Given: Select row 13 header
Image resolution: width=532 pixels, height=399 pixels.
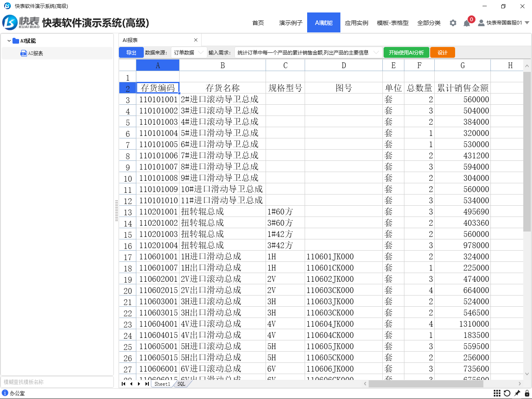Looking at the screenshot, I should [x=128, y=212].
